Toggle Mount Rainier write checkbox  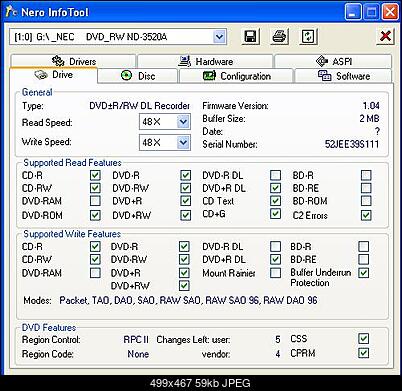coord(275,273)
